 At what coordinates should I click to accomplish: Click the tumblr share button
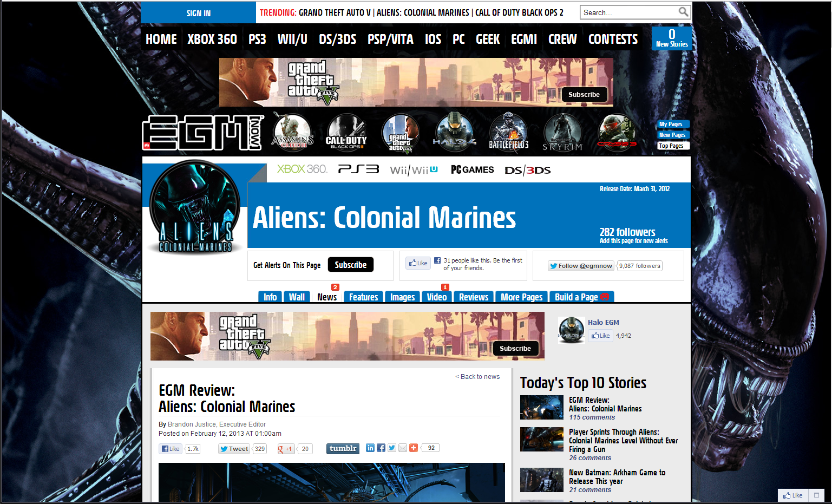[343, 448]
